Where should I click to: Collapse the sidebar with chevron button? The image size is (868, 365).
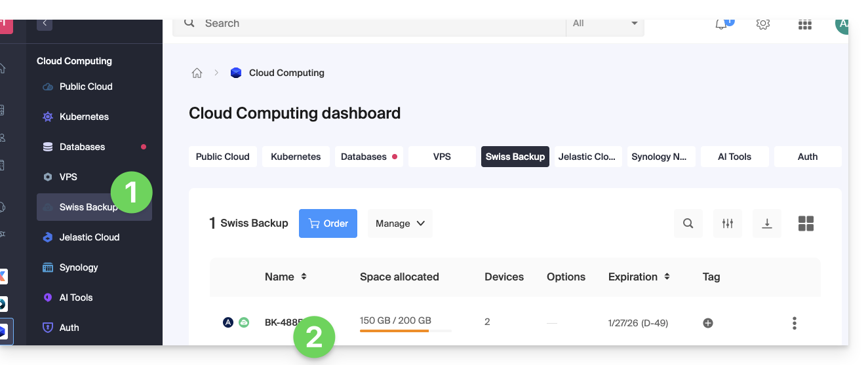(x=45, y=24)
